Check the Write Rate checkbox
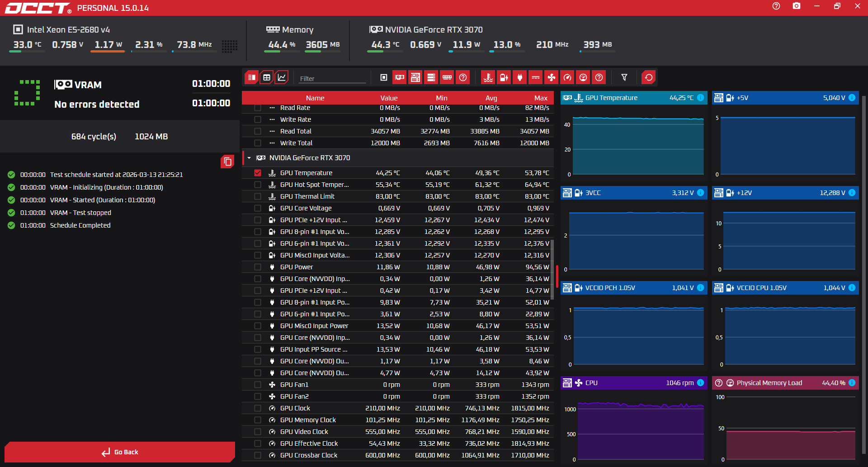Screen dimensions: 868x467 [258, 119]
